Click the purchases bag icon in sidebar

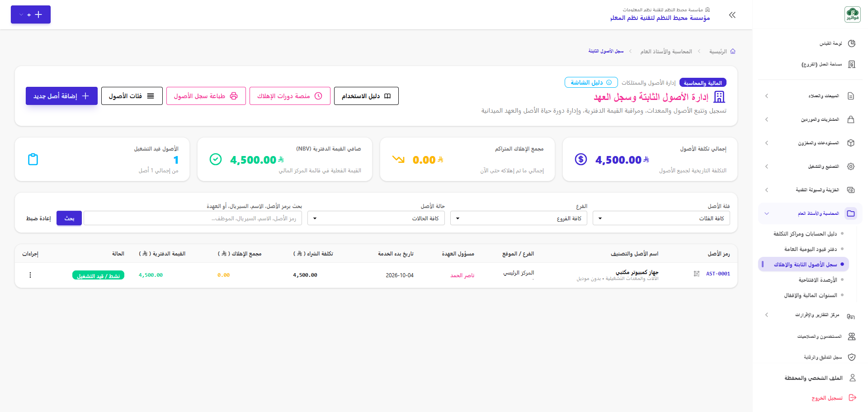tap(851, 119)
